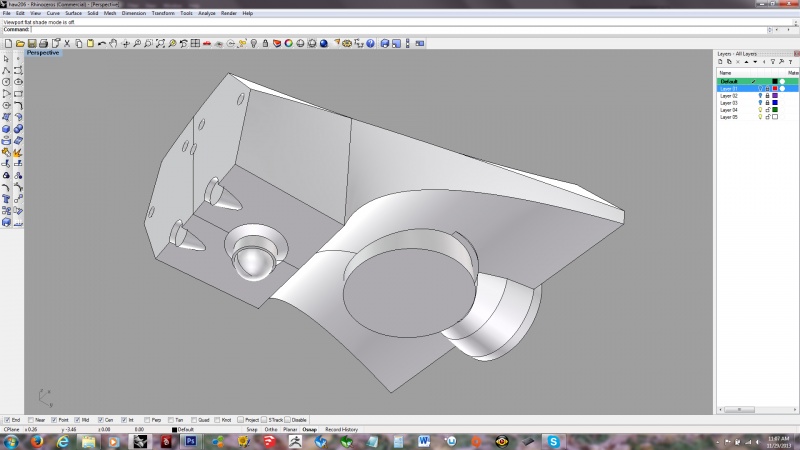Click the New Layer icon in Layers panel

click(720, 62)
